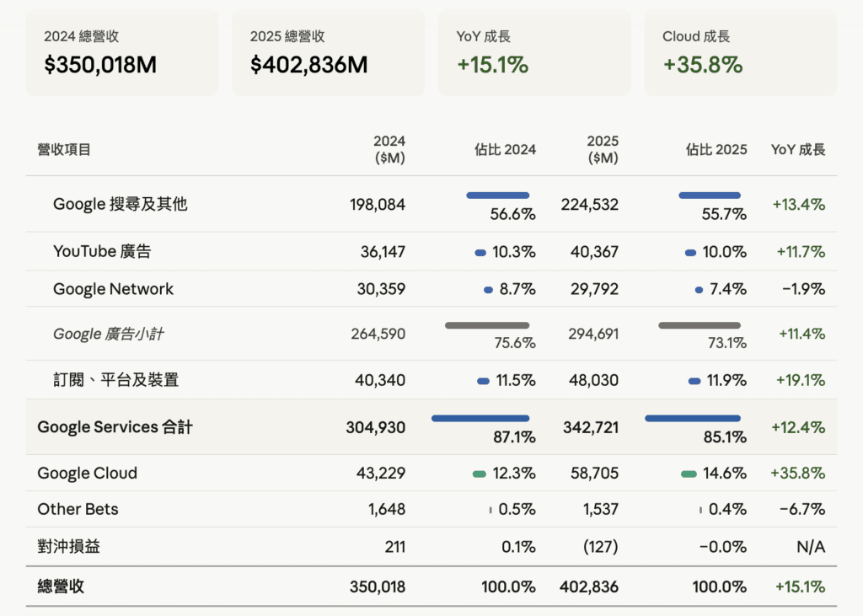
Task: Click the 2025 總營收 $402,836M card value
Action: click(308, 65)
